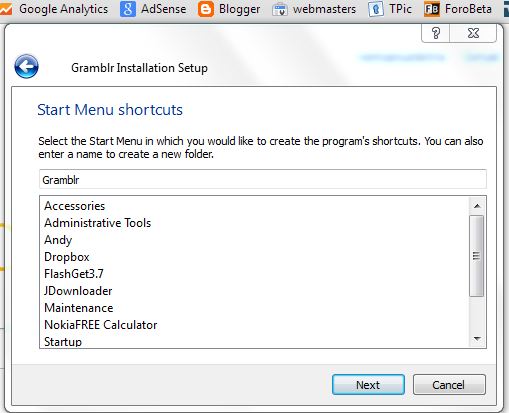
Task: Click the Gramblr folder name field
Action: click(x=263, y=179)
